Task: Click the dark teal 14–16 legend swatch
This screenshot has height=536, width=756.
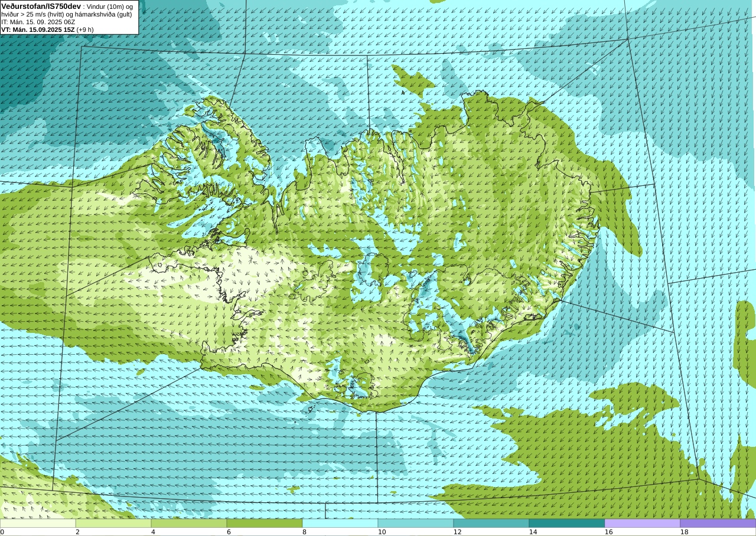Action: (x=567, y=523)
